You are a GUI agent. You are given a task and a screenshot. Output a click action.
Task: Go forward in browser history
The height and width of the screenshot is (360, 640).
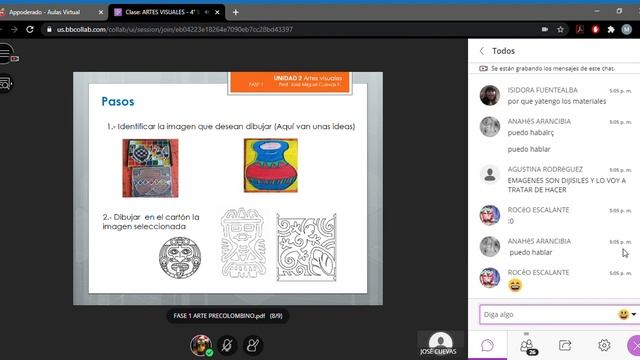(14, 29)
